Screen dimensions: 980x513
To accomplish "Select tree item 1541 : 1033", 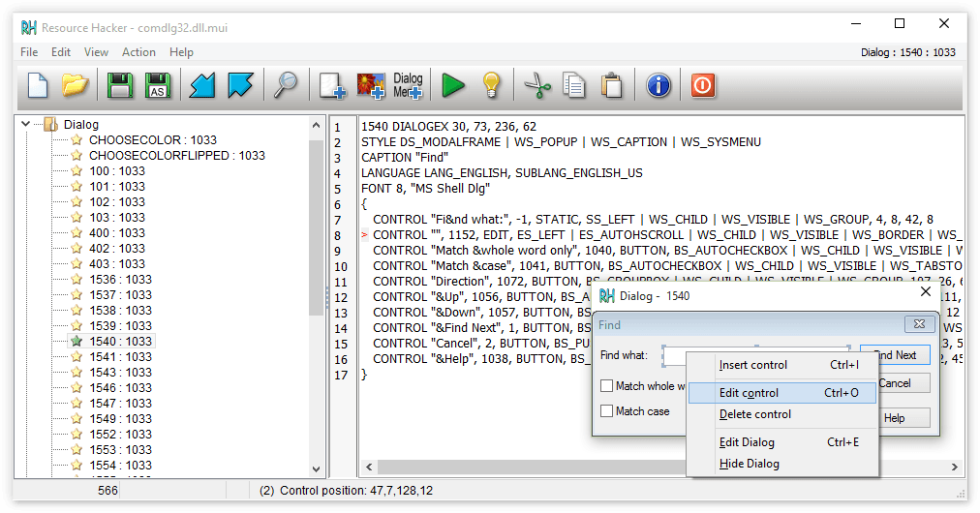I will pos(120,357).
